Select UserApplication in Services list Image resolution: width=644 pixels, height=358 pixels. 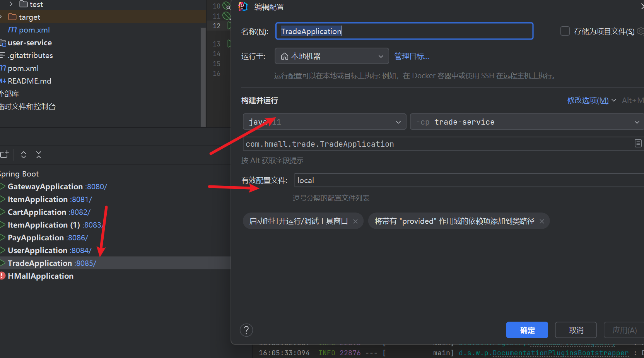point(50,250)
